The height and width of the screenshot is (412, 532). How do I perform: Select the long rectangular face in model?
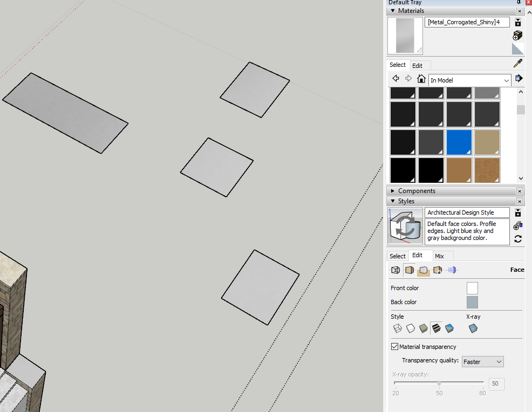(65, 113)
